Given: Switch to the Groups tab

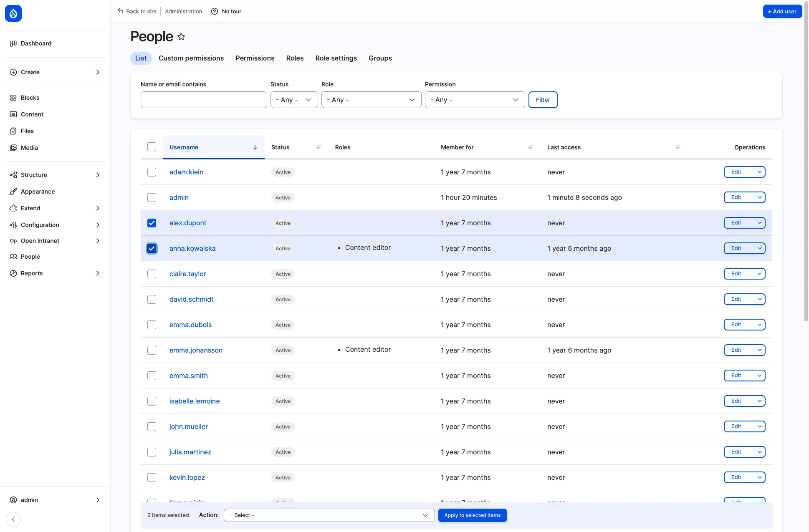Looking at the screenshot, I should click(380, 58).
